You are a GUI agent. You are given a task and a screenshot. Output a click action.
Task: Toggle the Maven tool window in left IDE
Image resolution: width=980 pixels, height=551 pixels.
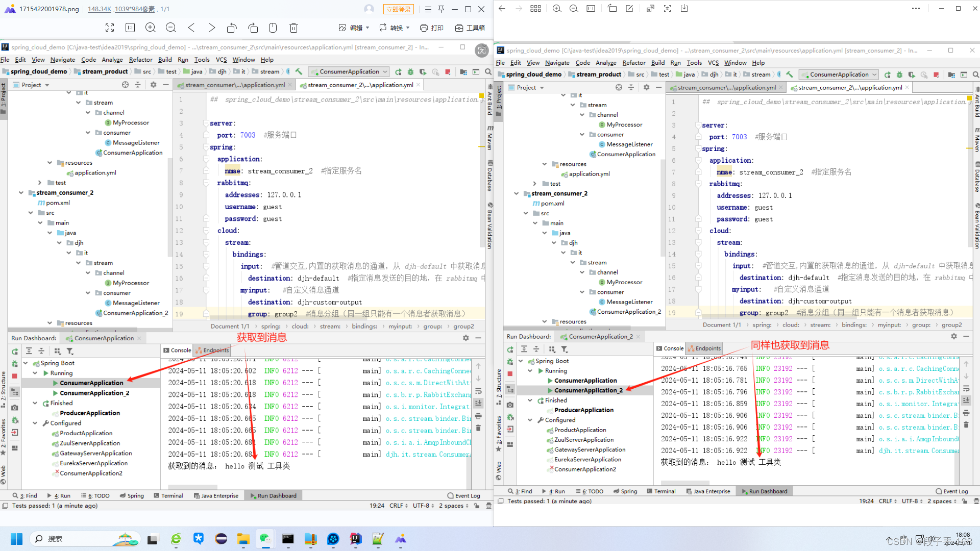click(489, 138)
